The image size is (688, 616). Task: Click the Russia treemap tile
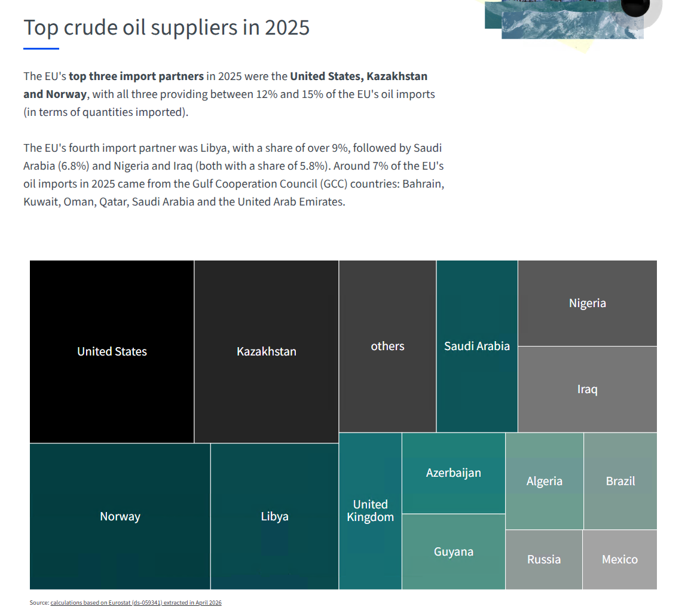[544, 559]
